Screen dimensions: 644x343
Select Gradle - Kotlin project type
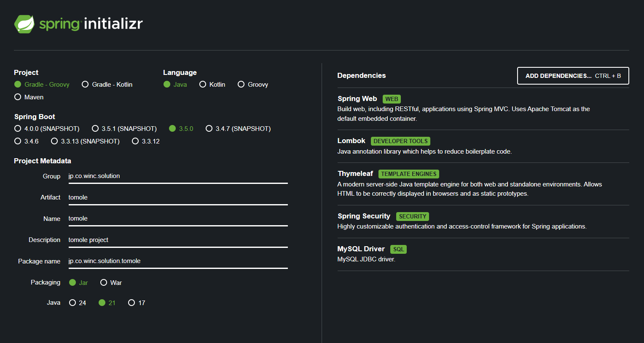[x=85, y=85]
